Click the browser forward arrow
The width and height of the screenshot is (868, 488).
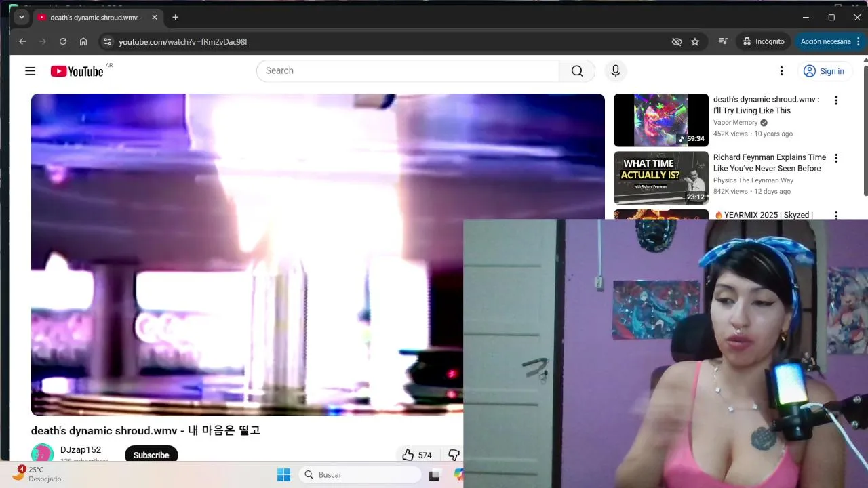pos(43,41)
